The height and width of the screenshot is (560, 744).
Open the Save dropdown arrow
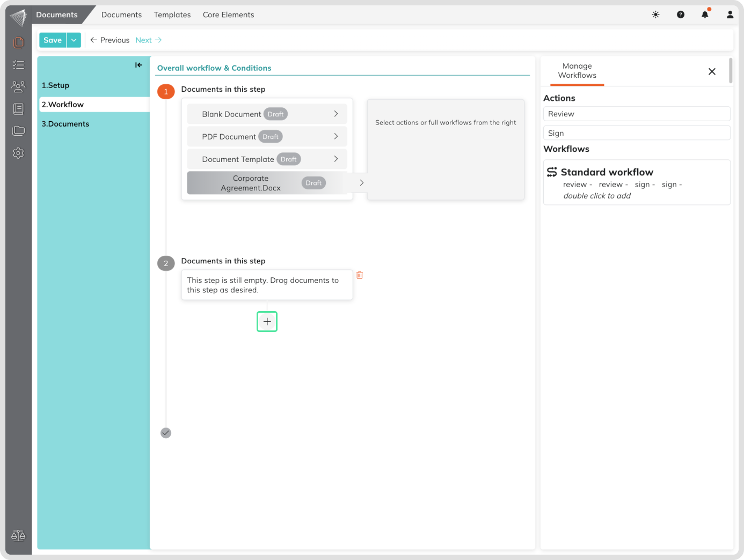tap(74, 40)
